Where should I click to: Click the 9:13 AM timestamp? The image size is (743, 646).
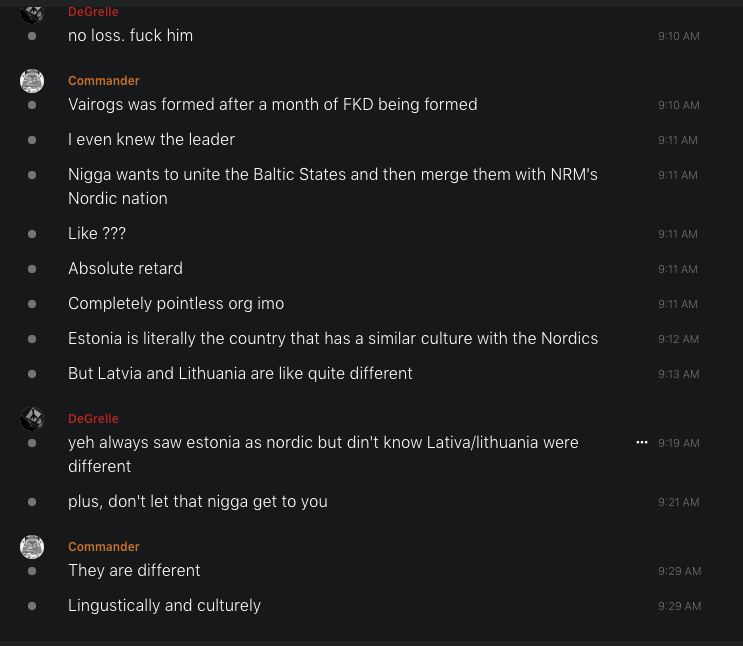tap(678, 374)
